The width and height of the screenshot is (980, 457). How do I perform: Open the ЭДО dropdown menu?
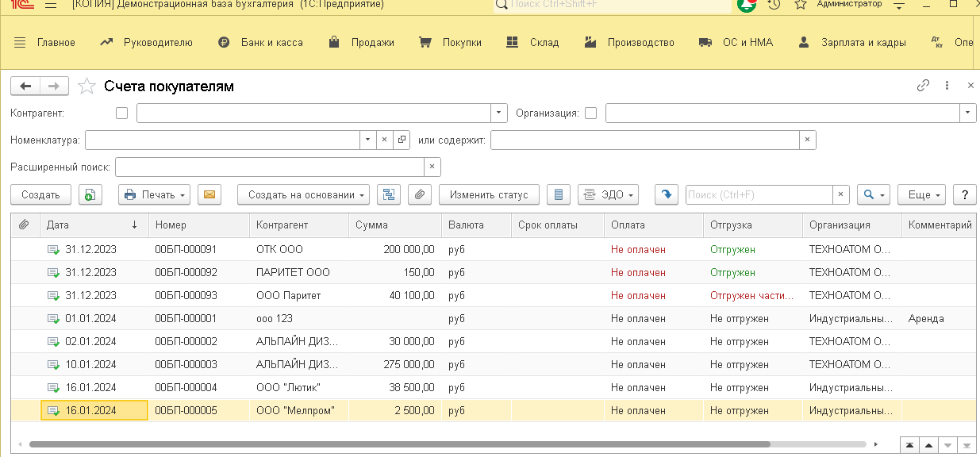(x=609, y=194)
